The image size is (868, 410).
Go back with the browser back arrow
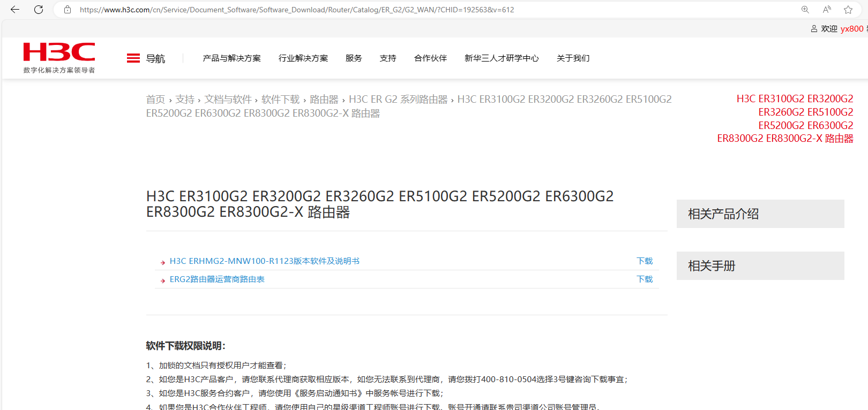(15, 10)
